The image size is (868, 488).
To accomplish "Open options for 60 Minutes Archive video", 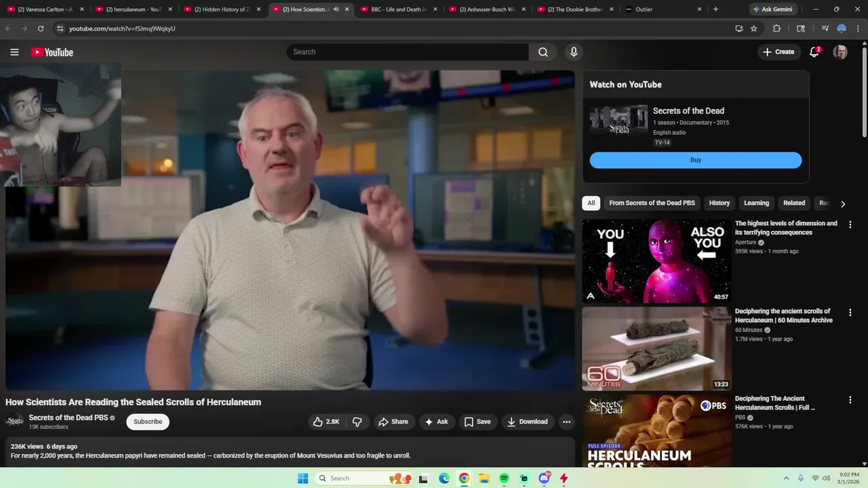I will (850, 312).
